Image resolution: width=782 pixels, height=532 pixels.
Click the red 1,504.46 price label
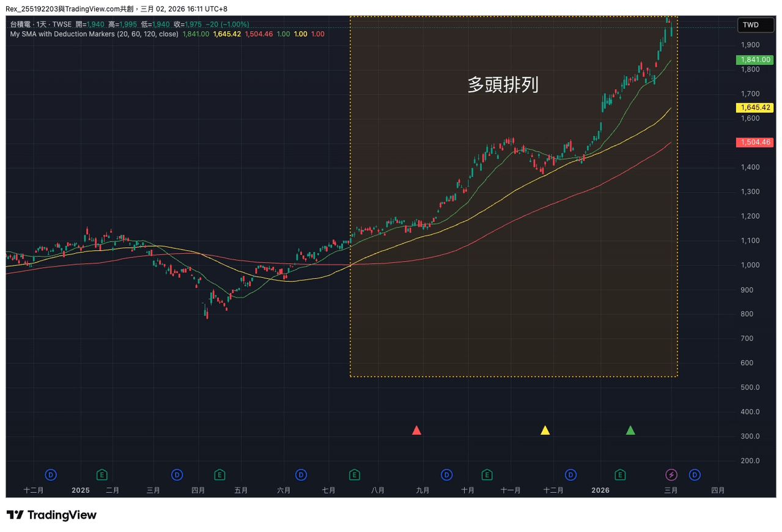754,142
